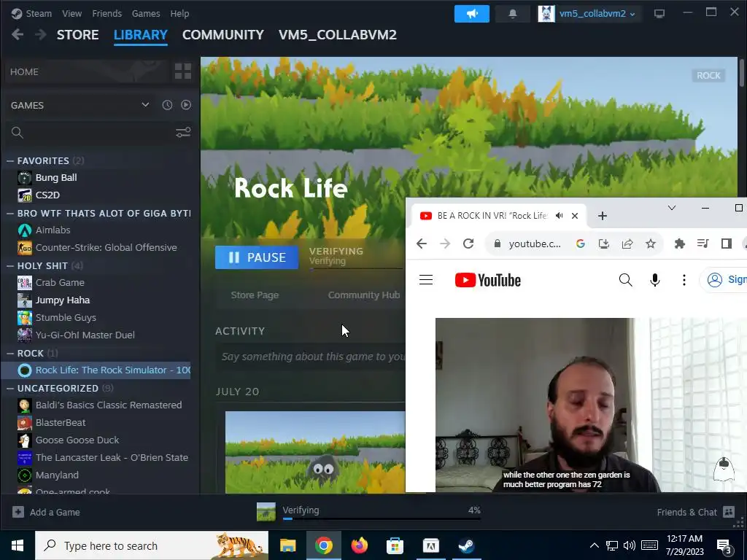Viewport: 747px width, 560px height.
Task: Go forward with Steam's forward arrow
Action: point(41,35)
